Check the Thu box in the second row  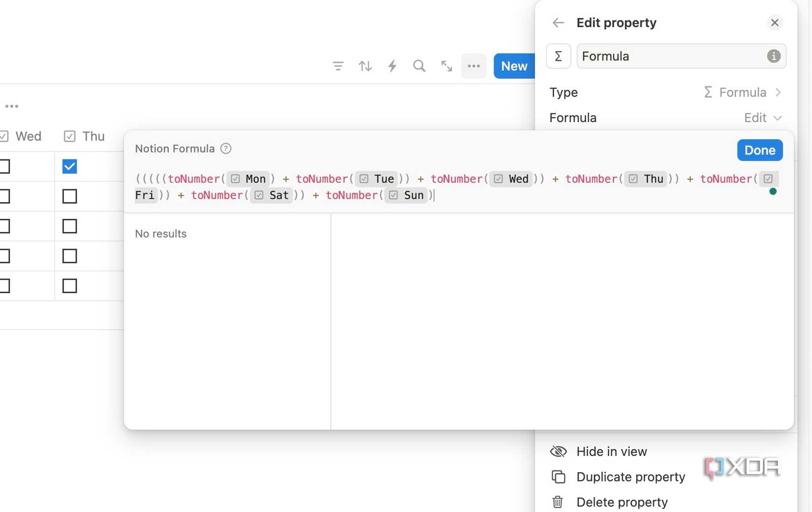coord(70,196)
